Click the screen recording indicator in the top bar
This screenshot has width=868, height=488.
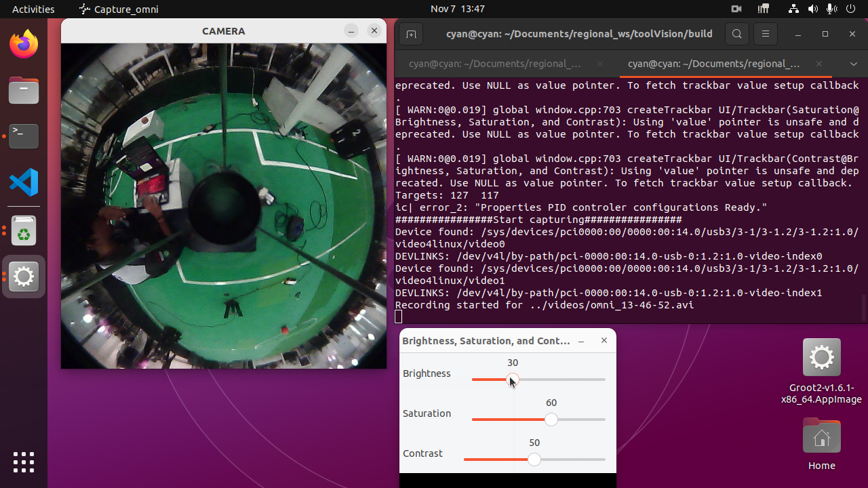(736, 9)
